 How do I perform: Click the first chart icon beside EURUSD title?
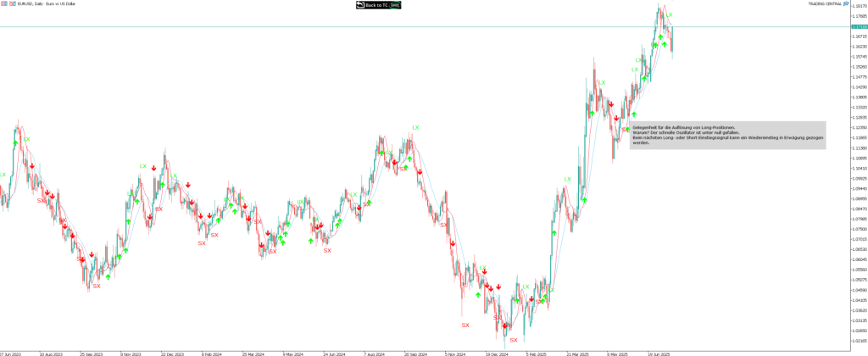click(x=5, y=3)
